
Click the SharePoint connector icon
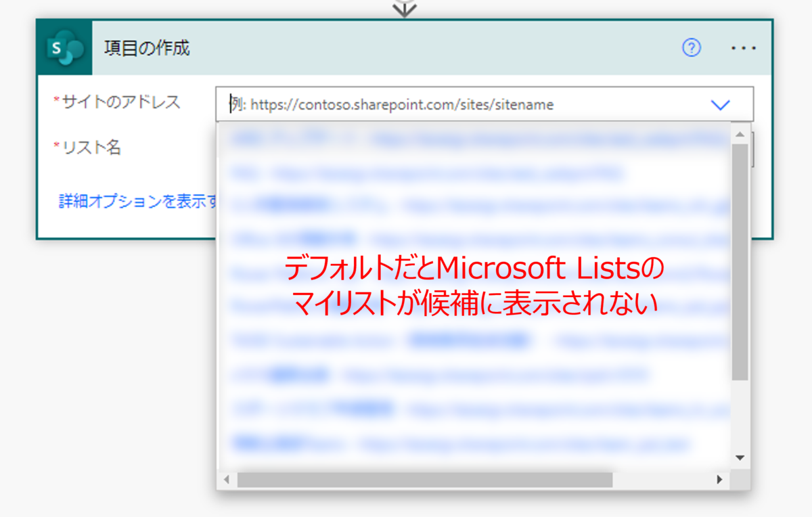65,48
